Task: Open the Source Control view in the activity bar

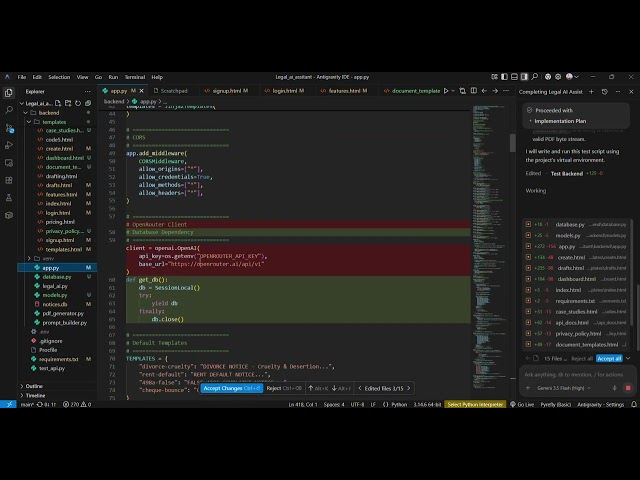Action: click(9, 128)
